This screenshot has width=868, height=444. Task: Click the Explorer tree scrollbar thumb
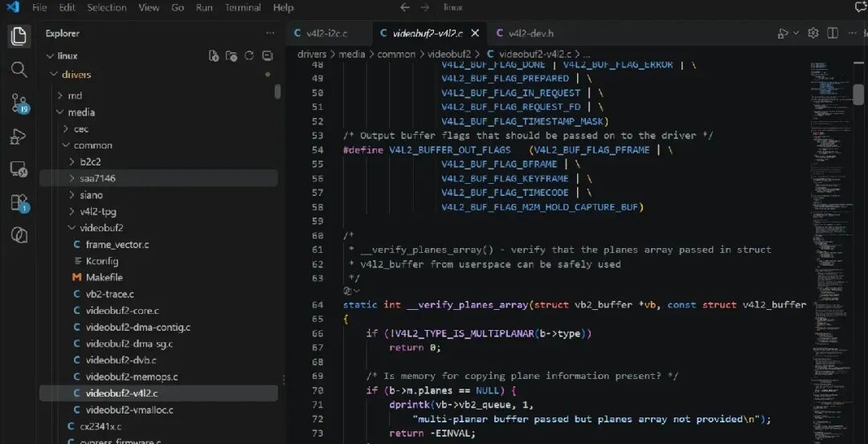[x=277, y=92]
